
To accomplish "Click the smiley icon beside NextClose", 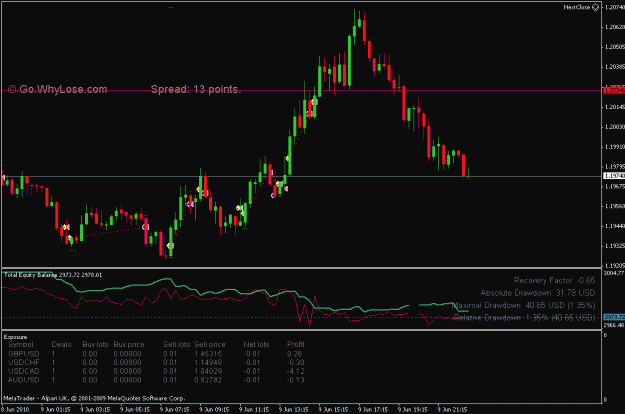I will click(x=595, y=7).
